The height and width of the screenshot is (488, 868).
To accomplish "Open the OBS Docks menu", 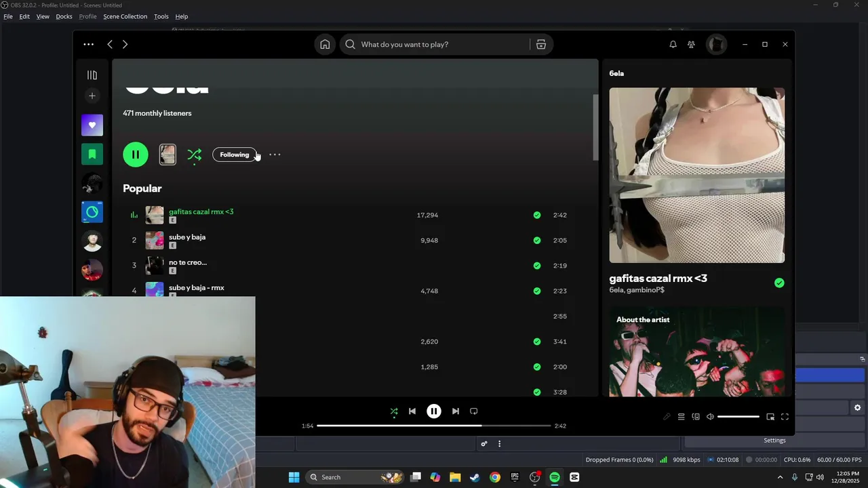I will click(x=64, y=16).
